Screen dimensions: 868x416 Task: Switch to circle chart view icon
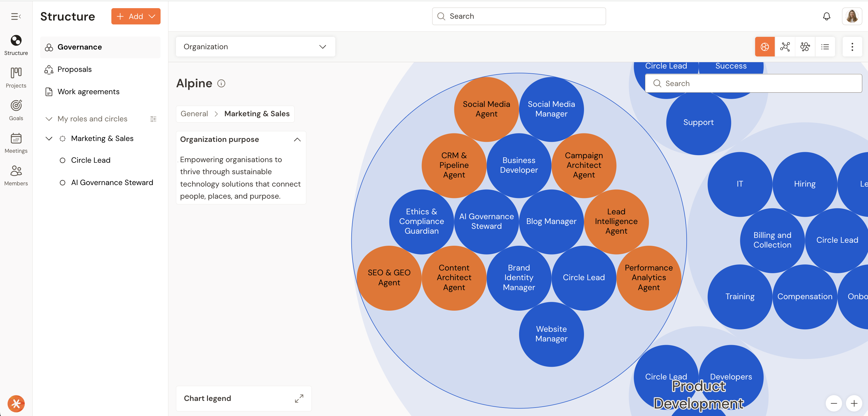coord(764,47)
